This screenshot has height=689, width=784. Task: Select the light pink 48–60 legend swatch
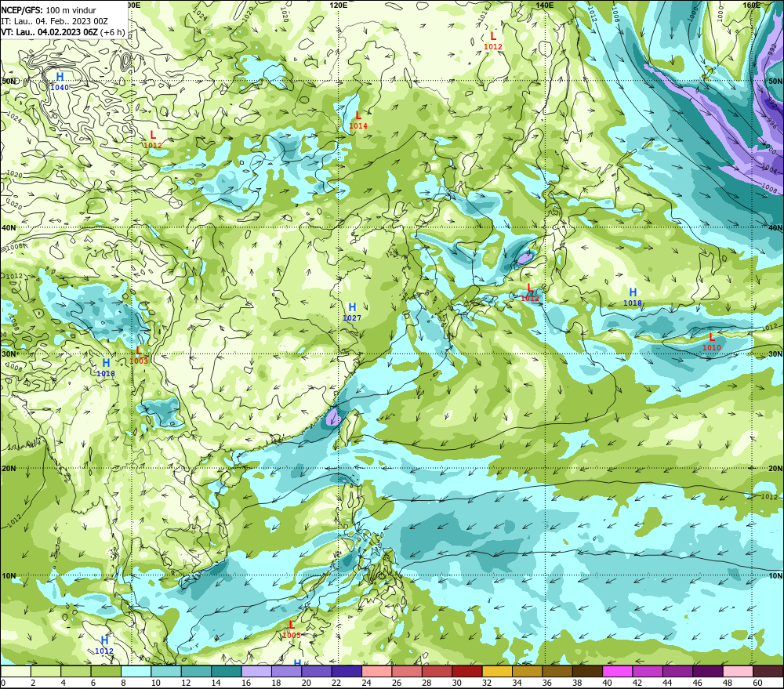coord(738,672)
